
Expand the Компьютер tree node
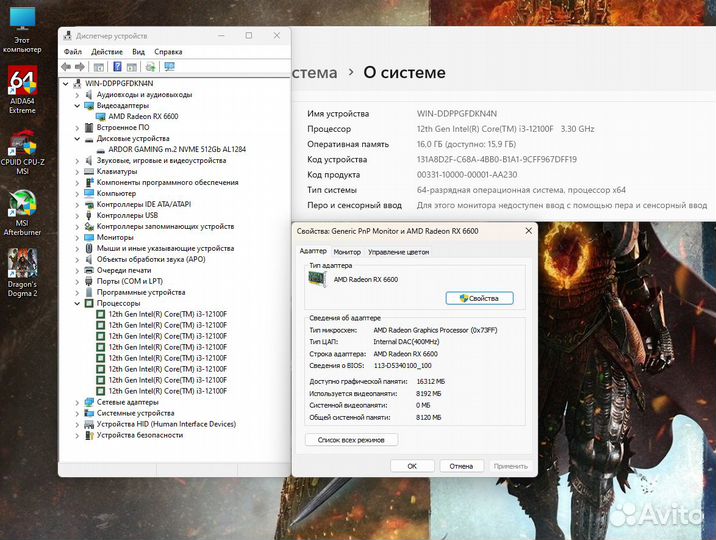point(77,194)
